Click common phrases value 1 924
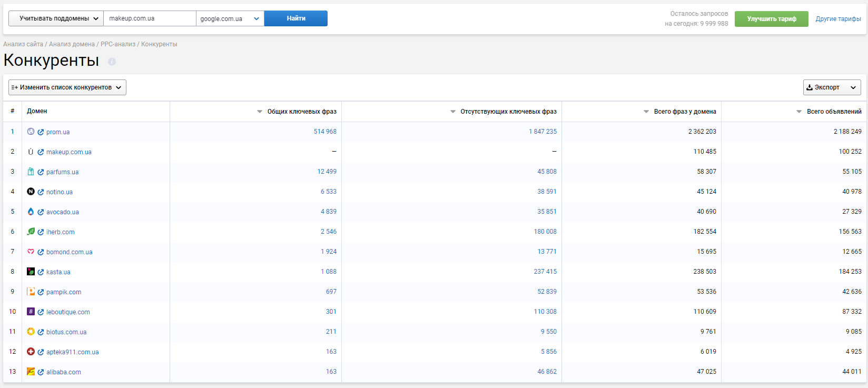Screen dimensions: 868x388 click(x=329, y=252)
